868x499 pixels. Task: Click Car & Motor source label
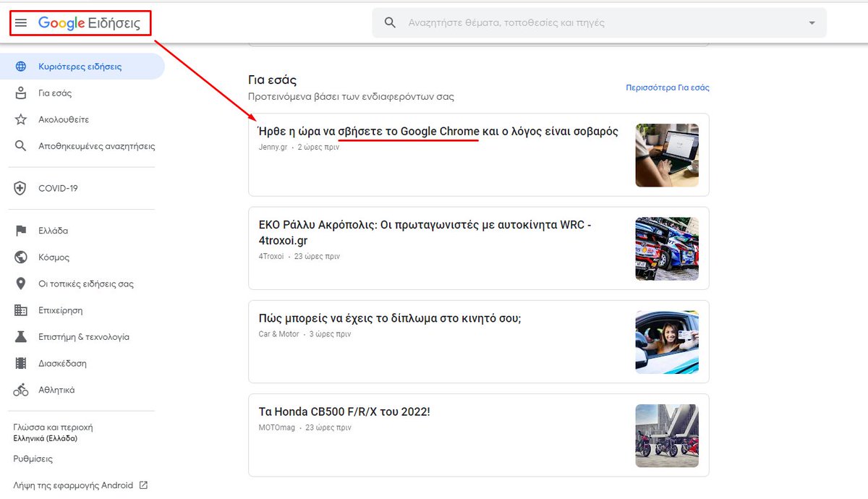click(278, 334)
